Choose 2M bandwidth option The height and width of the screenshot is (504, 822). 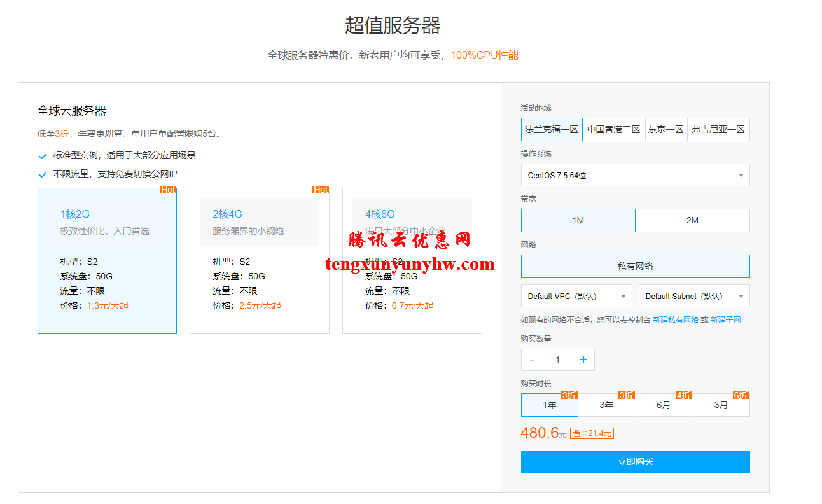pos(692,220)
